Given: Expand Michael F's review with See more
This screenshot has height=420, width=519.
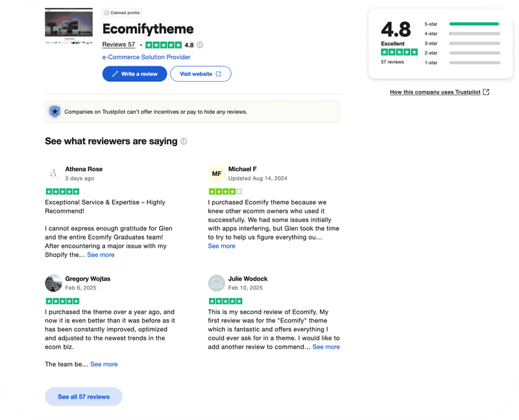Looking at the screenshot, I should click(x=221, y=246).
